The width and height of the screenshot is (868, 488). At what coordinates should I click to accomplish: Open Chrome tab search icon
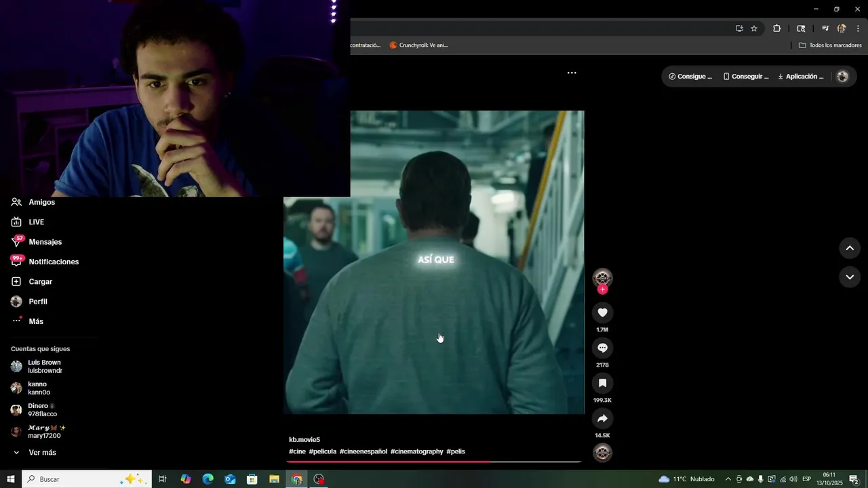(801, 28)
